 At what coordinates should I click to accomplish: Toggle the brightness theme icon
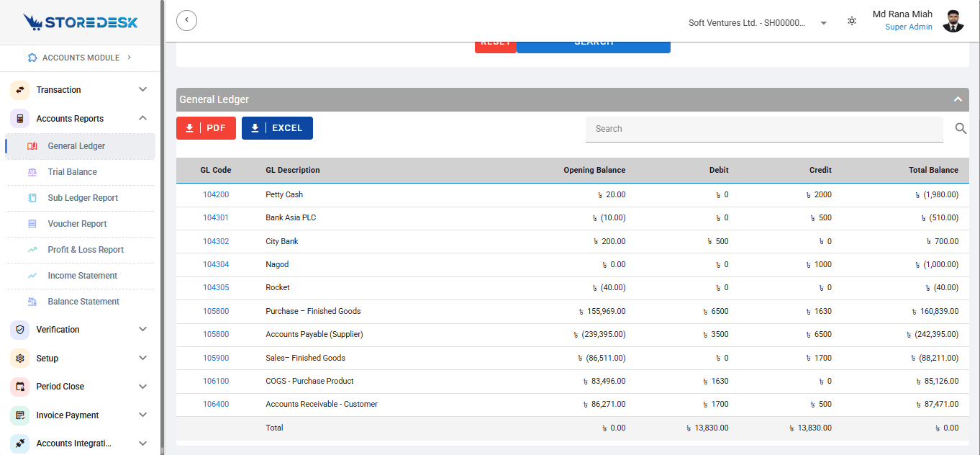[x=852, y=21]
